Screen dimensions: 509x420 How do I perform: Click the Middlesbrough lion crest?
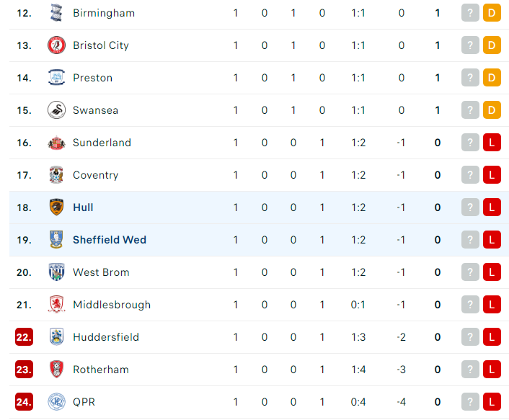click(x=56, y=305)
